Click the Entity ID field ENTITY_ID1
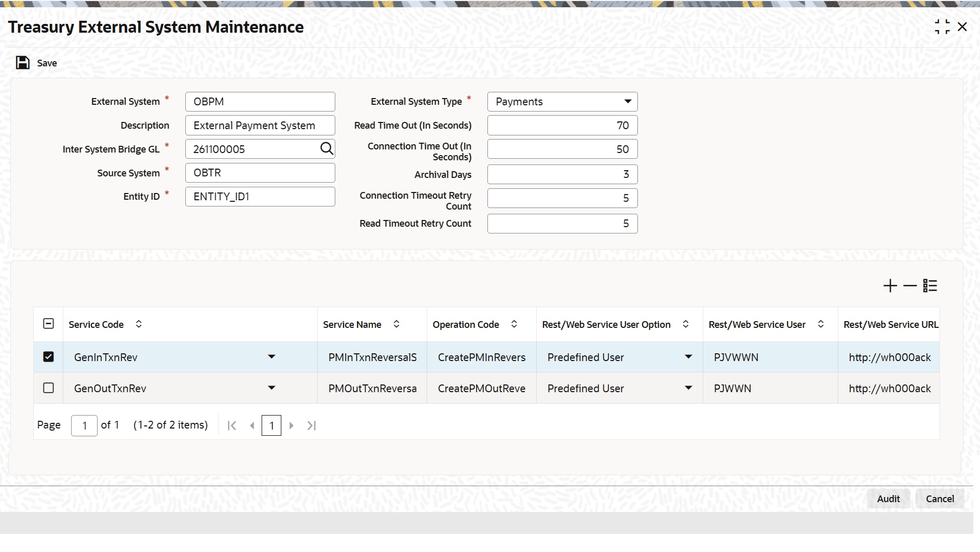Viewport: 980px width, 552px height. 260,197
